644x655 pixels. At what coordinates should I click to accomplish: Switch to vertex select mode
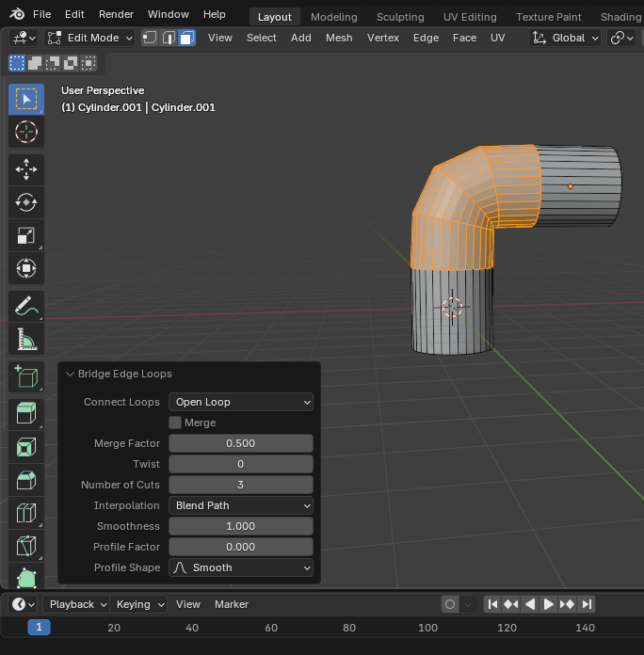[x=150, y=38]
